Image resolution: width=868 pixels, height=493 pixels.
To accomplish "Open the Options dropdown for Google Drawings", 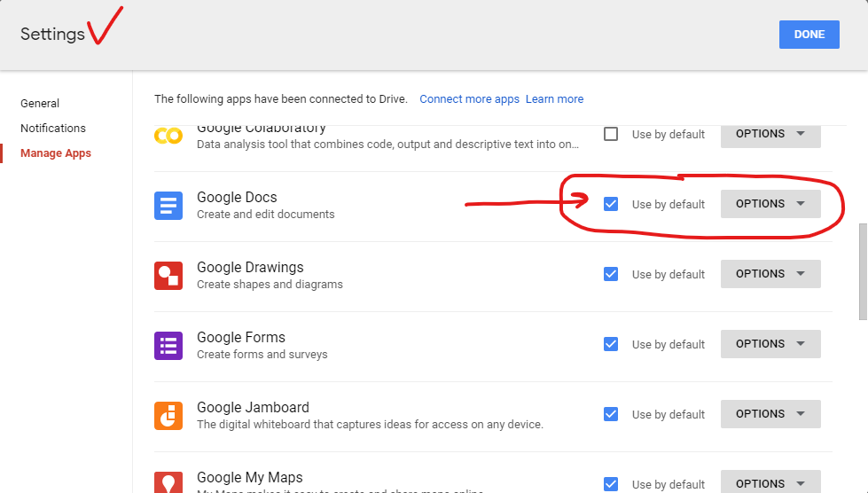I will point(770,274).
